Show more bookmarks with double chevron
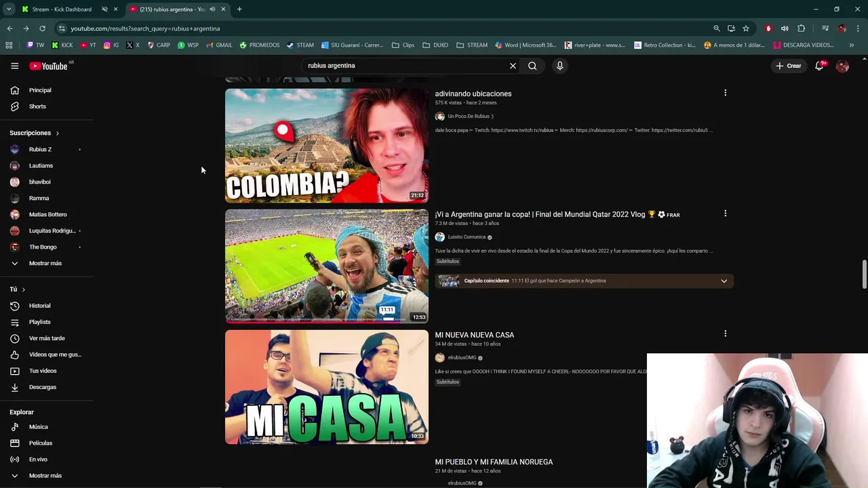Screen dimensions: 868x488 [x=851, y=45]
